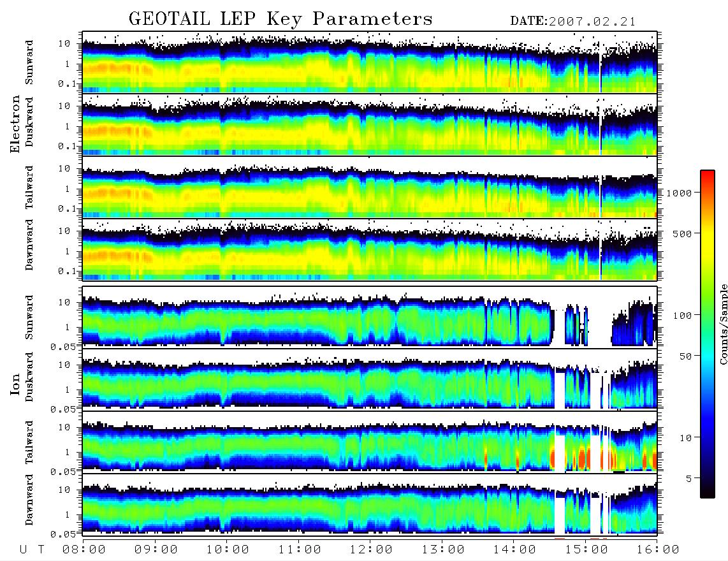Click the 500 tick label on color bar
This screenshot has height=561, width=728.
[x=682, y=233]
